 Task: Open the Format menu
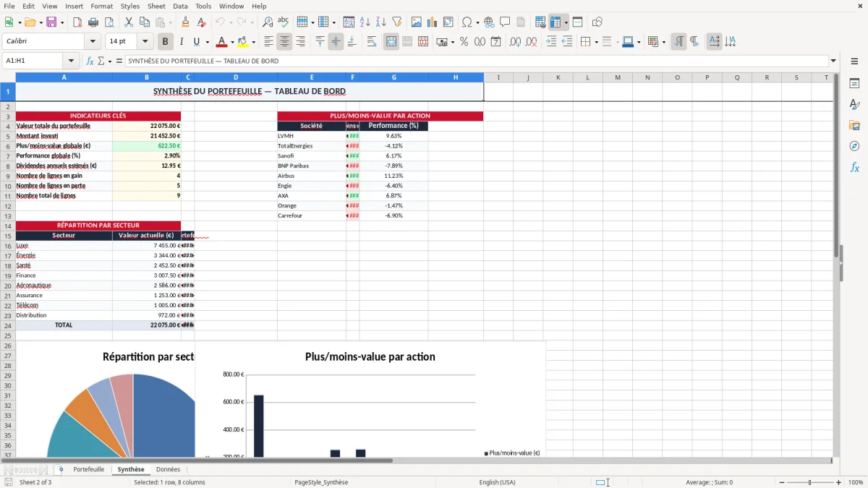coord(101,6)
